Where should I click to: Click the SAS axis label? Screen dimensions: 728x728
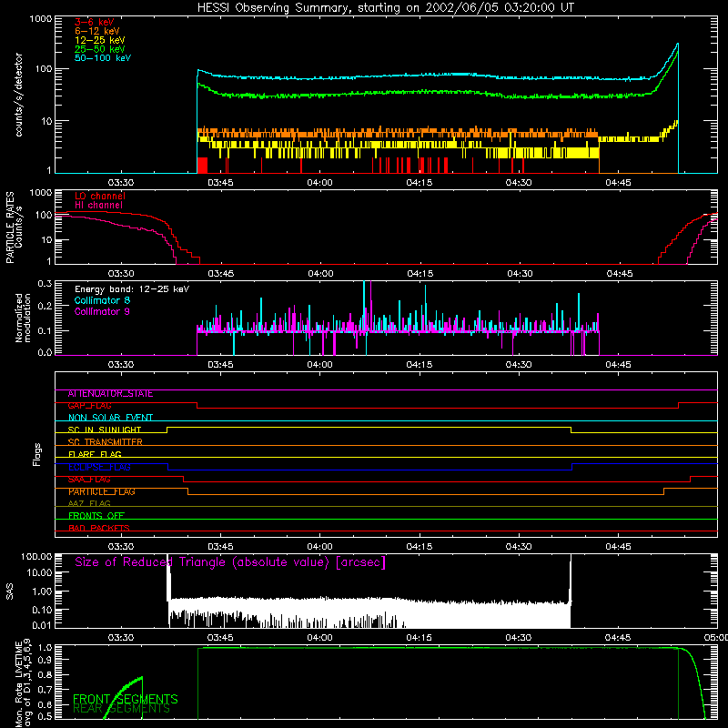10,591
